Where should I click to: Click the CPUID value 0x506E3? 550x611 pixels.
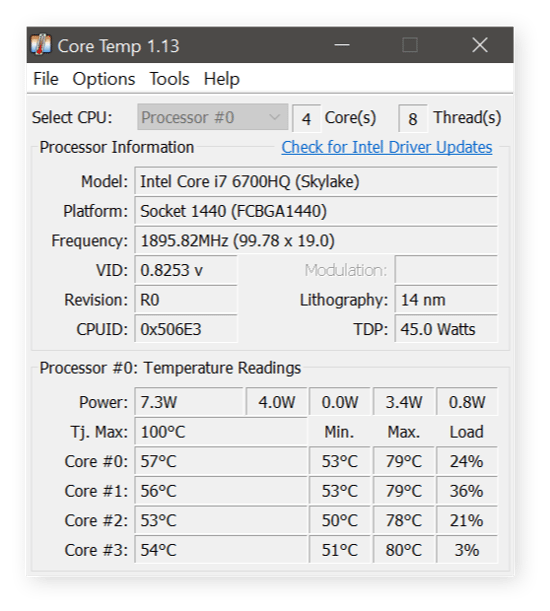click(x=186, y=329)
